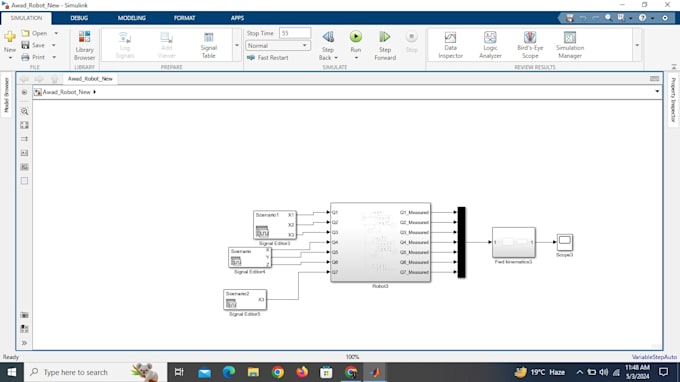The image size is (680, 382).
Task: Expand the Step Back options arrow
Action: point(336,58)
